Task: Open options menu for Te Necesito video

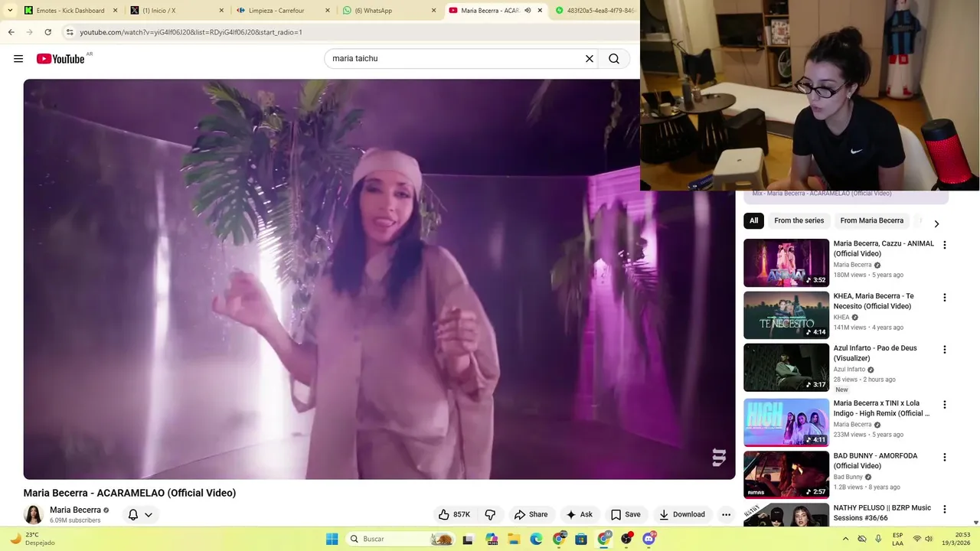Action: click(944, 297)
